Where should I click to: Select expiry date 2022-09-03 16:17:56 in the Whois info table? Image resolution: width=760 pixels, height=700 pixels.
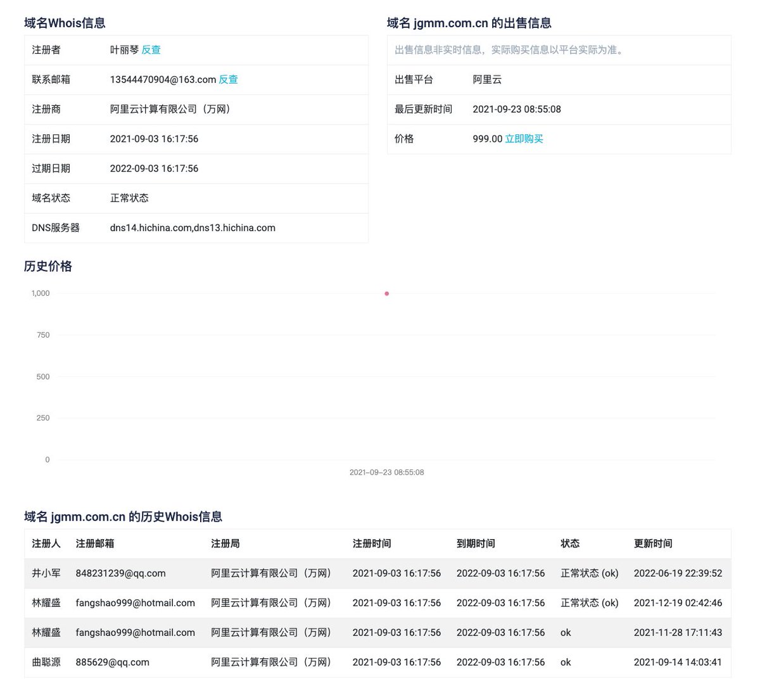154,169
